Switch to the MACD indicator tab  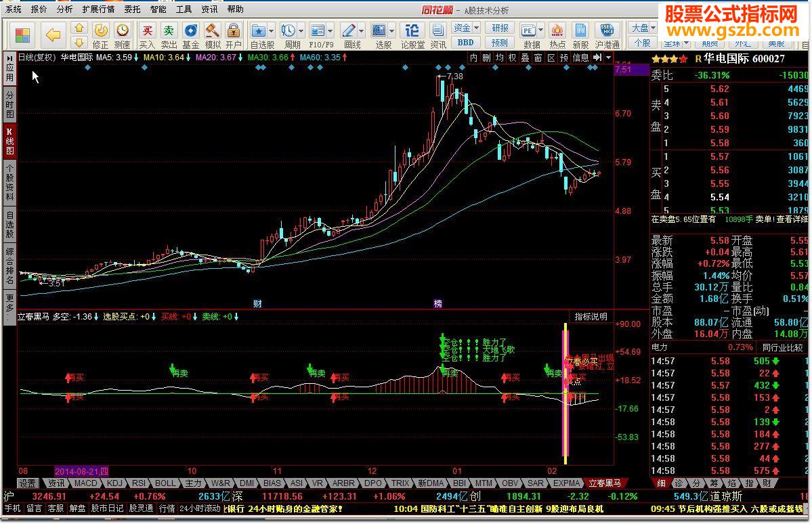point(85,483)
